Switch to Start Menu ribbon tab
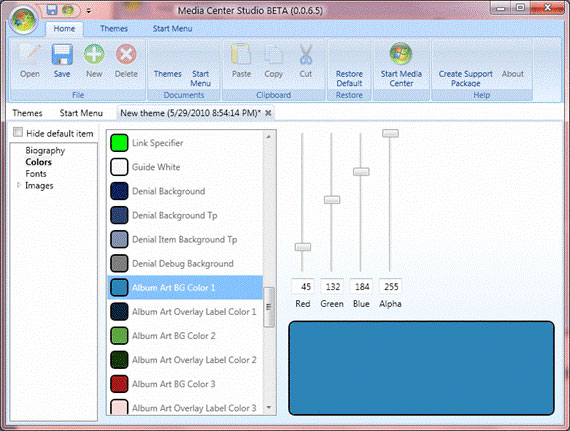The image size is (570, 431). [x=172, y=29]
